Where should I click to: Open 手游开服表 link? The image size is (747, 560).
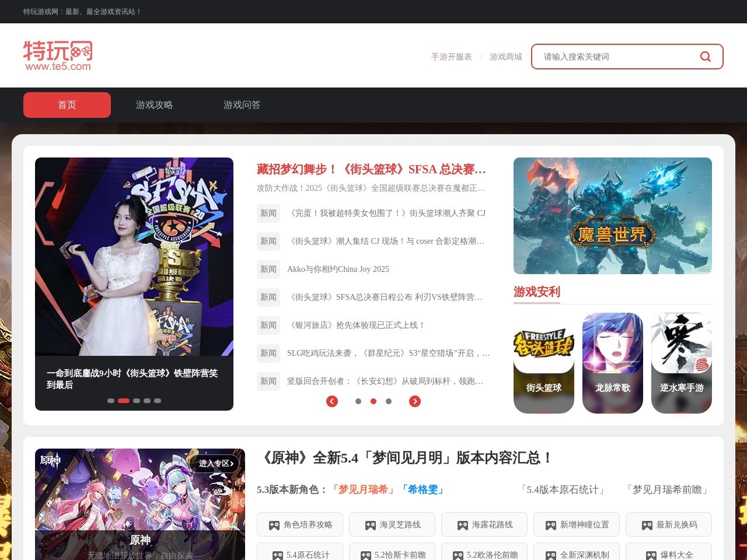452,57
